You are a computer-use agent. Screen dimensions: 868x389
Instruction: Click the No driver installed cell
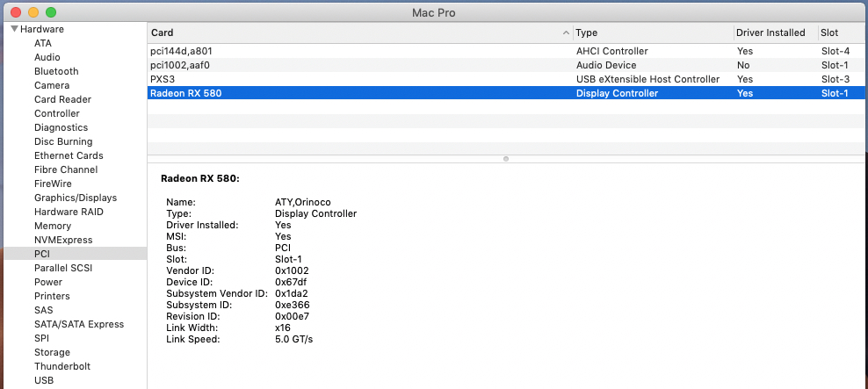tap(743, 65)
